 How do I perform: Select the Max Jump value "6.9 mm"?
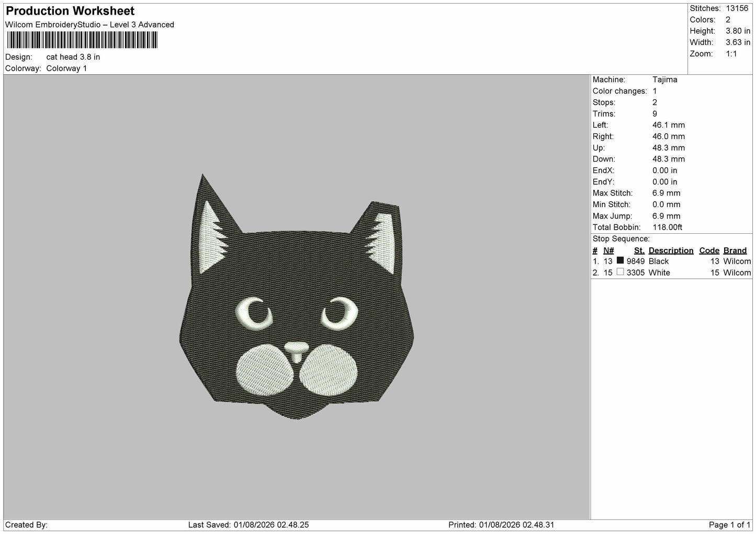point(667,216)
